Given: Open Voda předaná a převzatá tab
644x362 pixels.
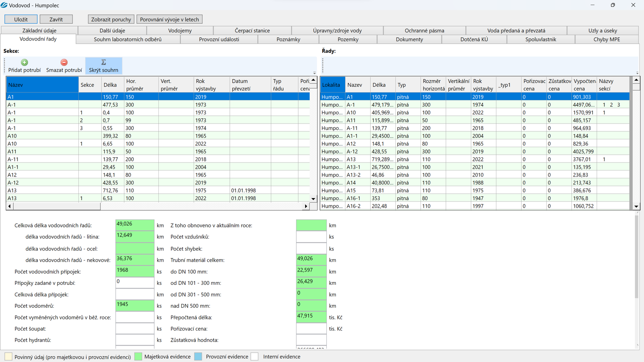Looking at the screenshot, I should [516, 30].
